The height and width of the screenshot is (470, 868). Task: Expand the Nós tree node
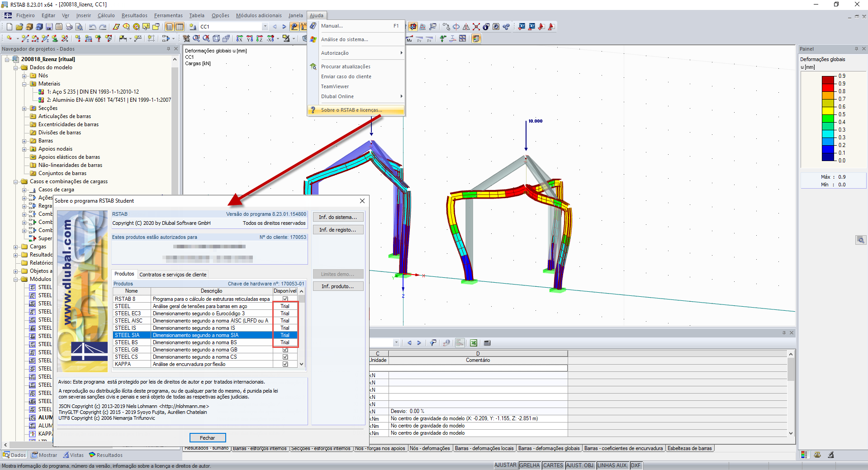24,76
